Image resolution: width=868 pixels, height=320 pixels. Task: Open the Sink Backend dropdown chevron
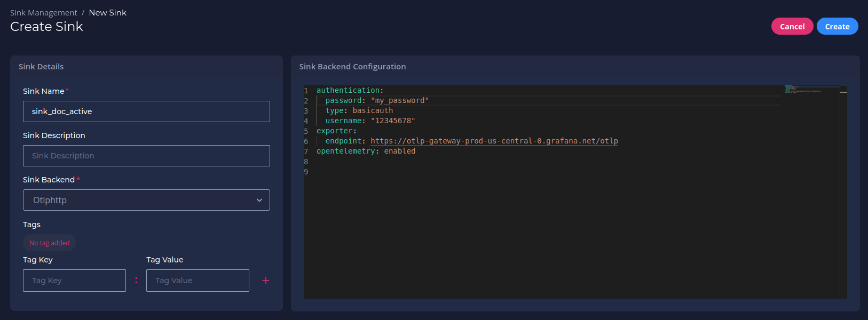click(259, 200)
